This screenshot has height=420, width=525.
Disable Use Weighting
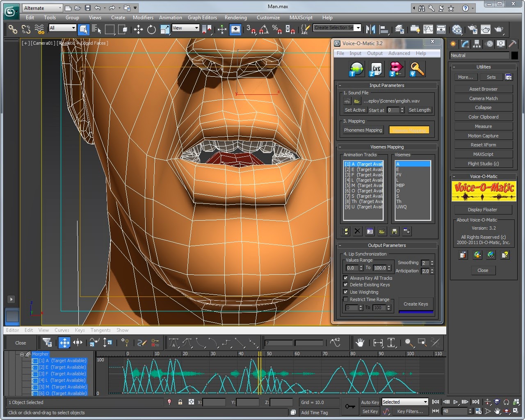(x=345, y=292)
